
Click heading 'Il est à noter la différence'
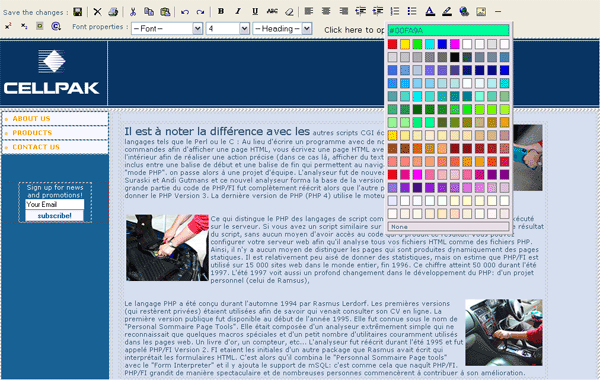(x=217, y=131)
